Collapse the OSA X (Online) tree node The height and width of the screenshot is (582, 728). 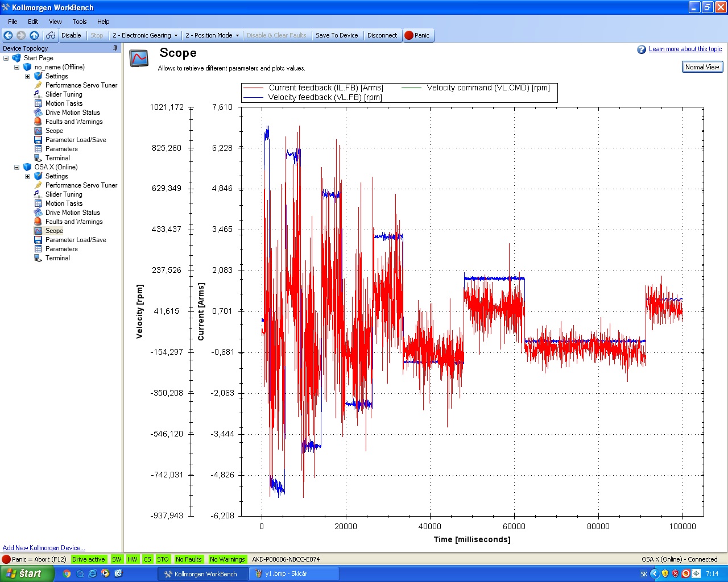tap(16, 167)
